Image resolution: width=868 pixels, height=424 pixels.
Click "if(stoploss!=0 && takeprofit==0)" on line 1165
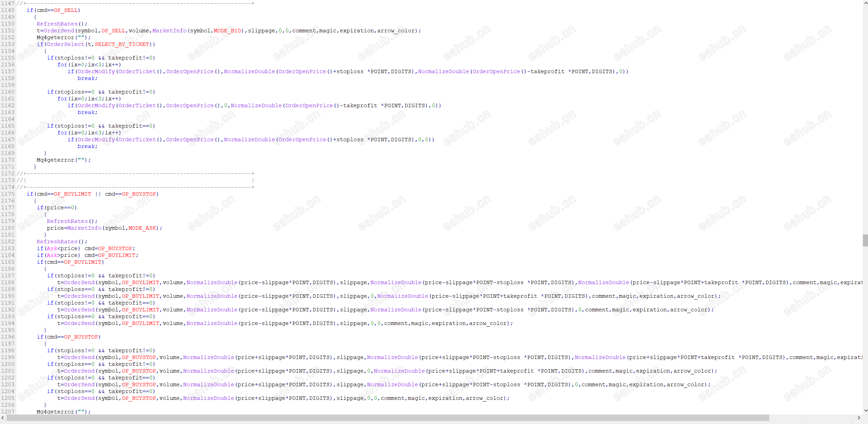pos(101,126)
